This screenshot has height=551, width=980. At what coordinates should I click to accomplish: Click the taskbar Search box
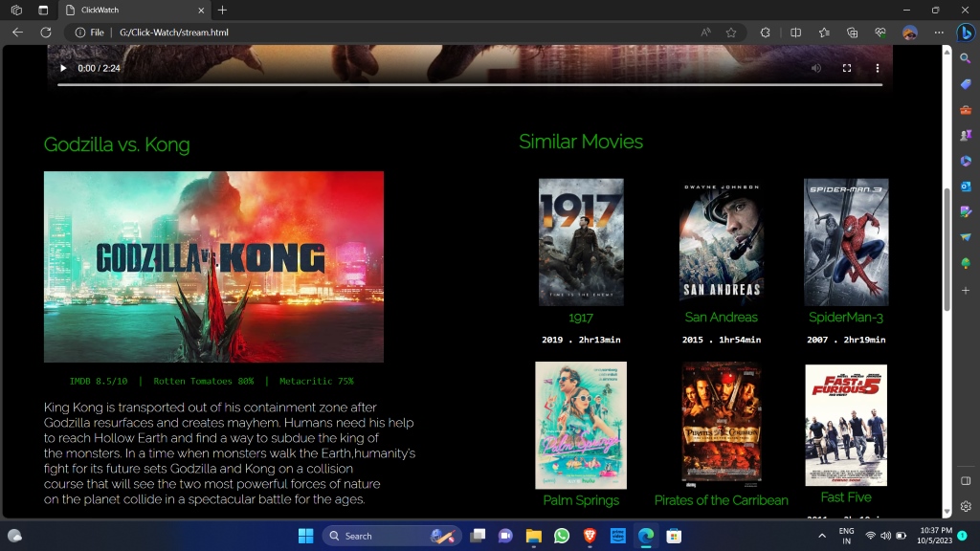(x=391, y=536)
